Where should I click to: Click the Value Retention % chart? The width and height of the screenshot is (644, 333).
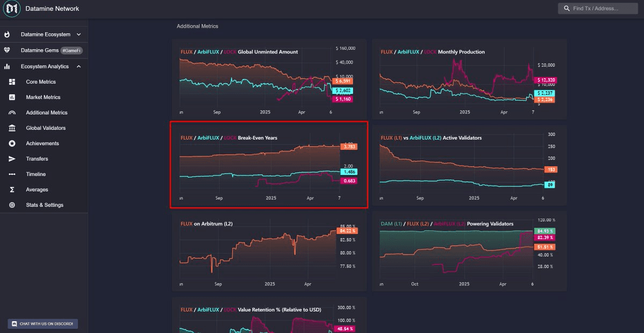269,315
